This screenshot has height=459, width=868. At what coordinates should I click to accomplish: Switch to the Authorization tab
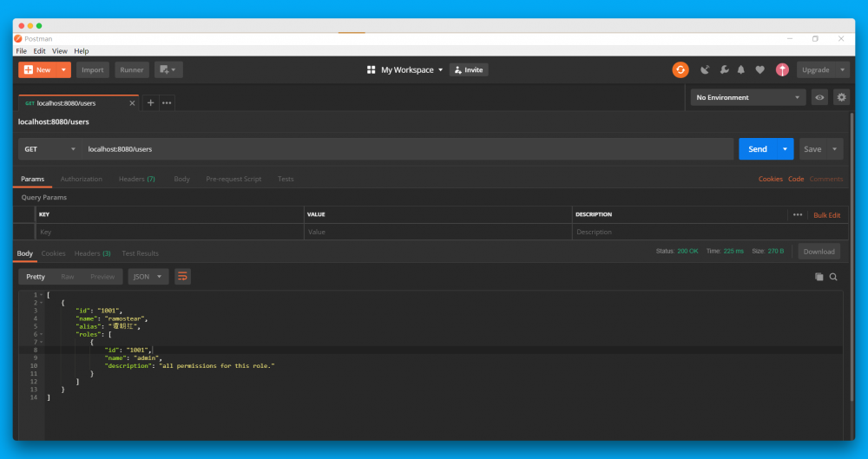pyautogui.click(x=82, y=179)
